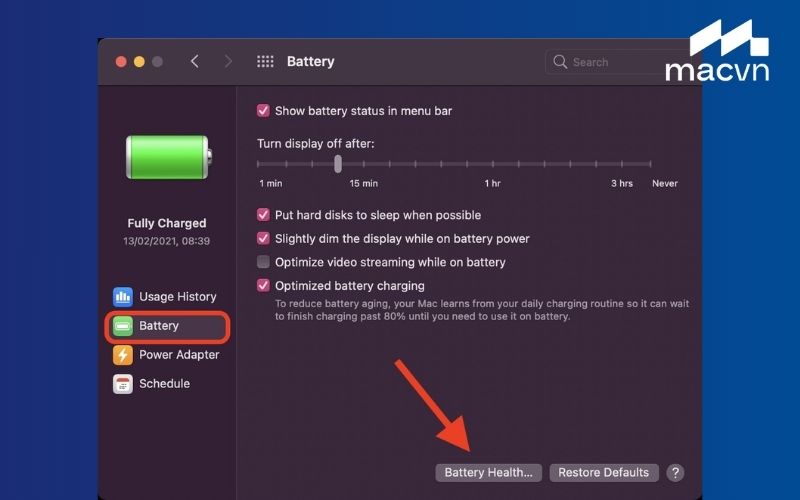Click the green Battery sidebar icon

click(x=122, y=326)
